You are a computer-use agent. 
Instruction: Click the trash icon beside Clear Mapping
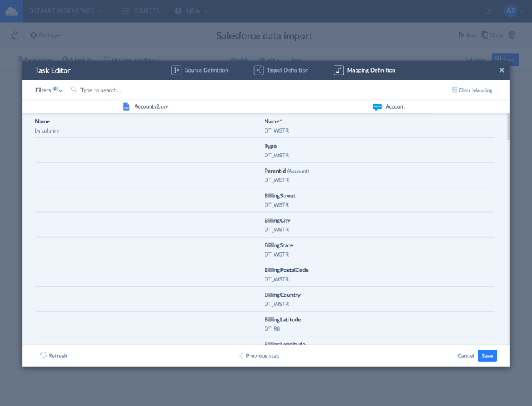point(454,90)
